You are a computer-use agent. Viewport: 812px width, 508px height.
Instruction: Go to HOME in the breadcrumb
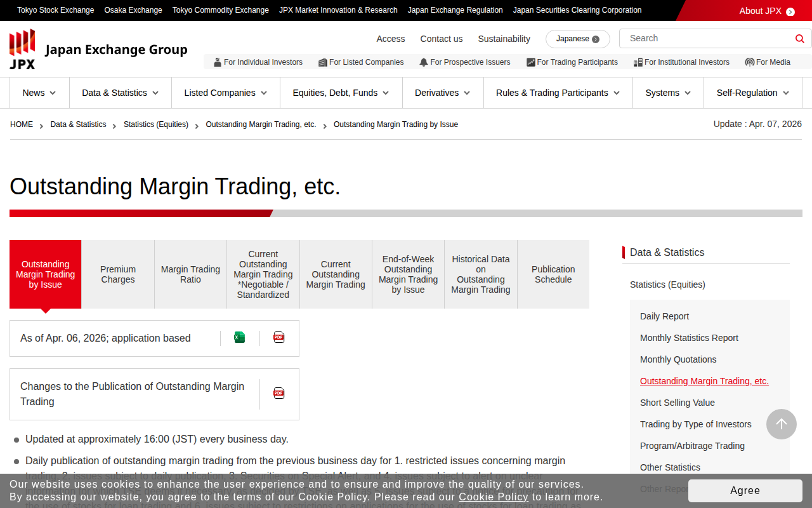point(22,124)
